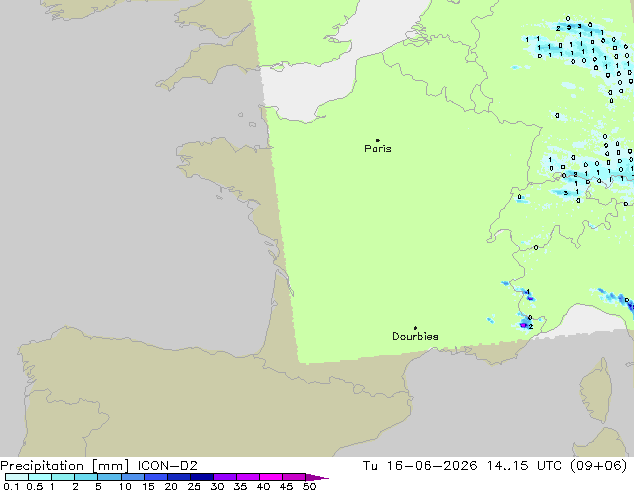Click the ICON-D2 model name text
Image resolution: width=634 pixels, height=490 pixels.
[x=167, y=466]
